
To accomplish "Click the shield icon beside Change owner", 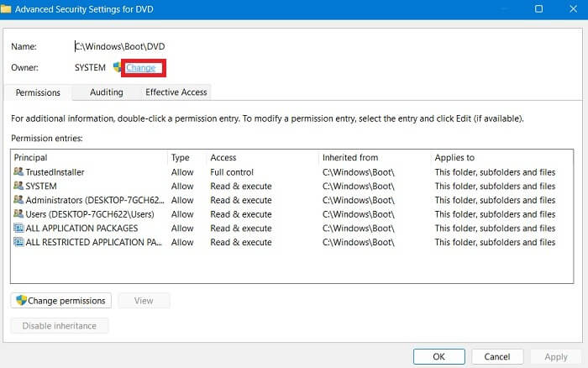I will coord(118,67).
